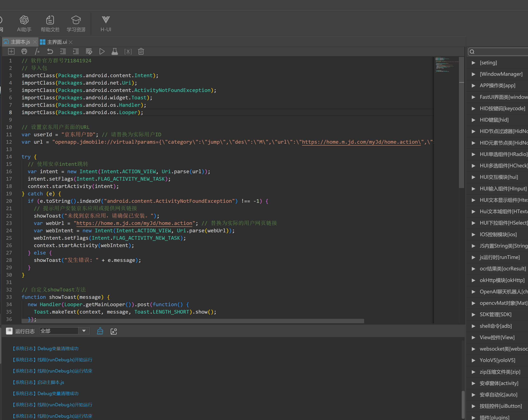The width and height of the screenshot is (528, 420).
Task: Click the webUrl link on line 23
Action: click(x=134, y=223)
